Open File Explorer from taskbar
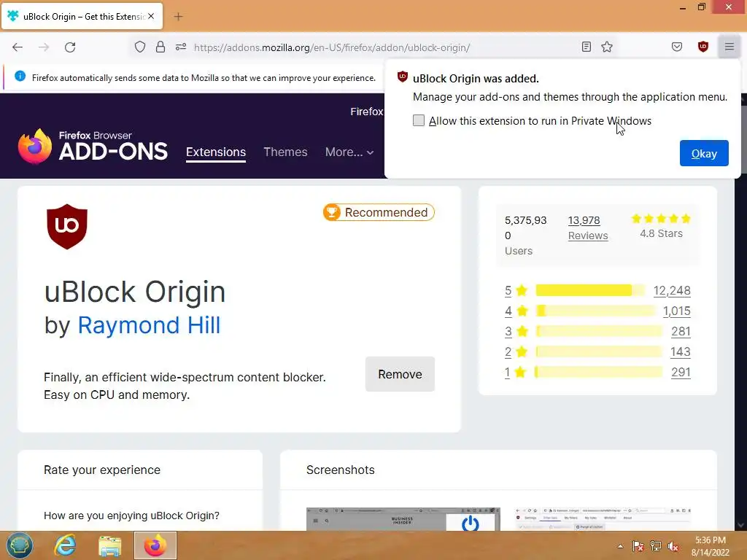The height and width of the screenshot is (560, 747). (110, 545)
